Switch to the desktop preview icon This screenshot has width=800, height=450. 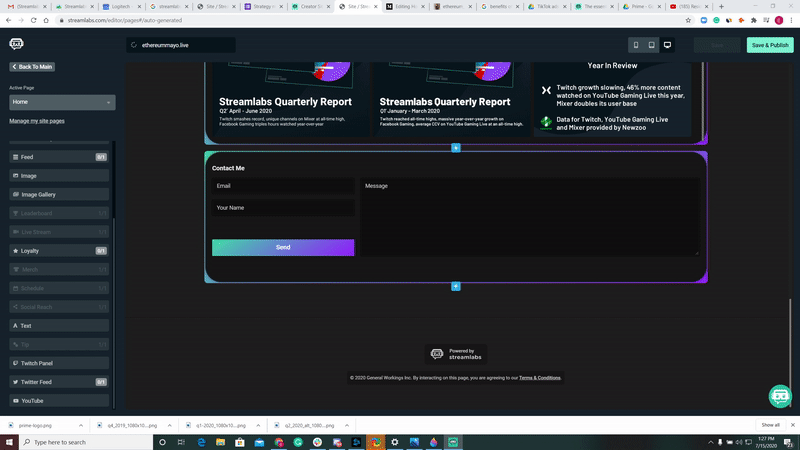point(667,45)
